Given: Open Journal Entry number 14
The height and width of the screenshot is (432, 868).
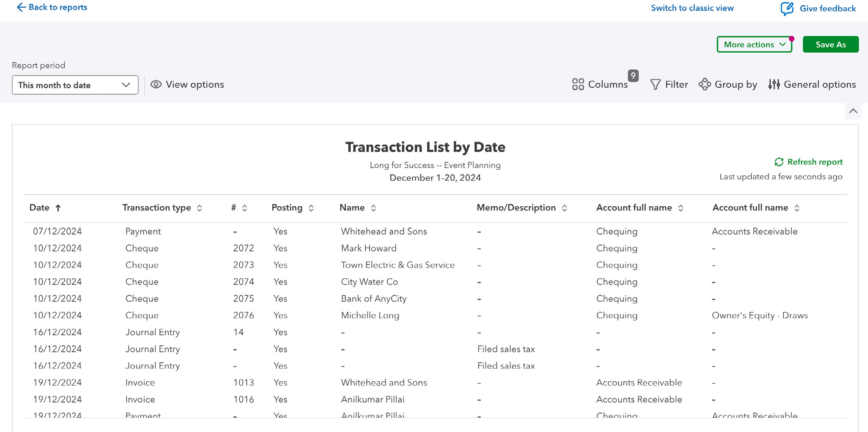Looking at the screenshot, I should [x=239, y=332].
